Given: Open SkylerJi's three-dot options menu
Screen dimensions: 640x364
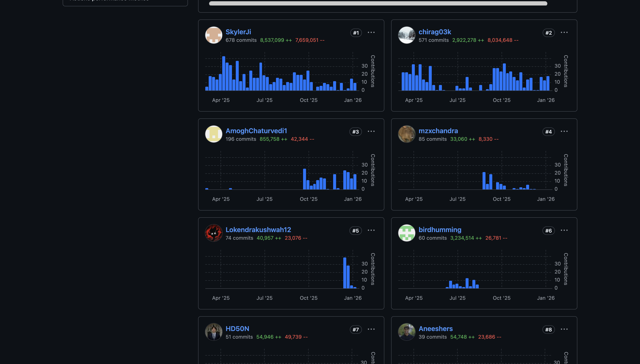Looking at the screenshot, I should [371, 33].
